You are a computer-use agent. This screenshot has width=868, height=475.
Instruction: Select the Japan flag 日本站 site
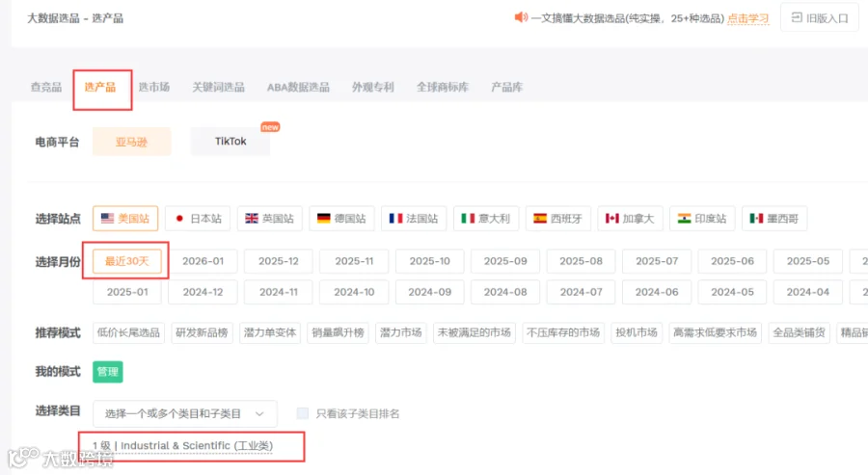click(x=198, y=219)
